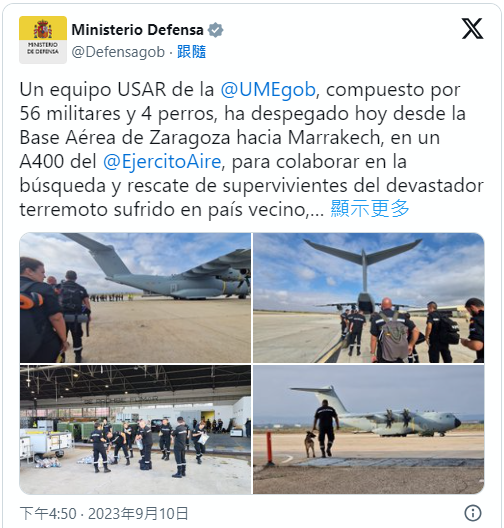Click the MINISTERIO DE DEFENSA caption under the emblem

[43, 48]
